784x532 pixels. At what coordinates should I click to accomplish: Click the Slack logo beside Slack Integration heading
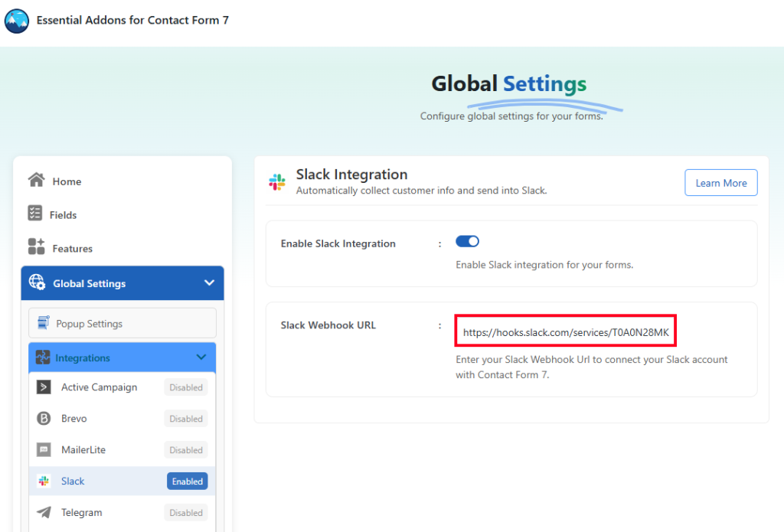(x=277, y=182)
